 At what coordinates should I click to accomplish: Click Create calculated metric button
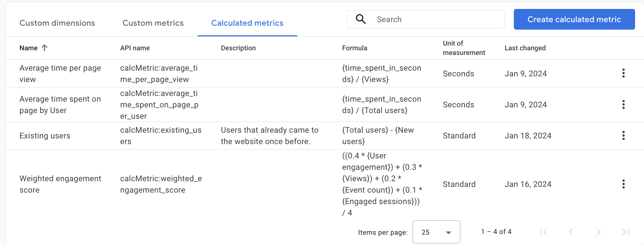[x=574, y=20]
